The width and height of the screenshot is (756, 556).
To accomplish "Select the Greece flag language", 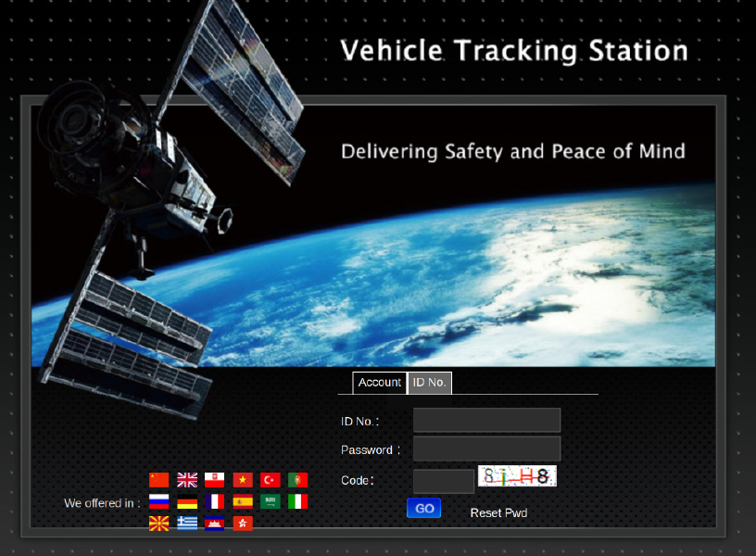I will 187,524.
